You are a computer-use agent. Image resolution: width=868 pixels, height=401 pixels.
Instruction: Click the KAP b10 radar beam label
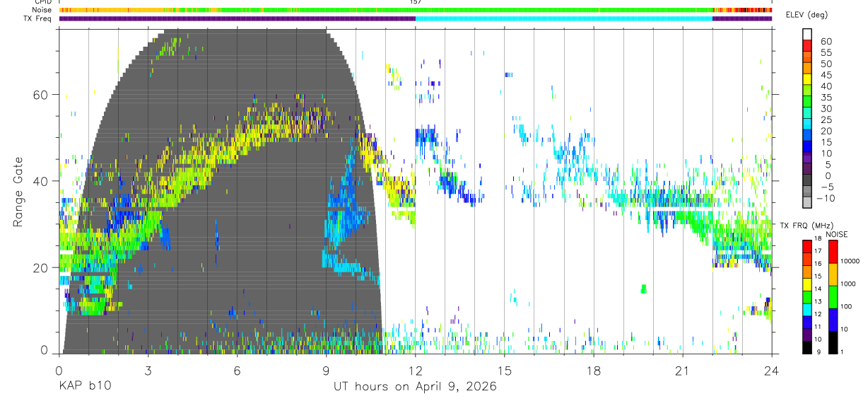(x=84, y=387)
